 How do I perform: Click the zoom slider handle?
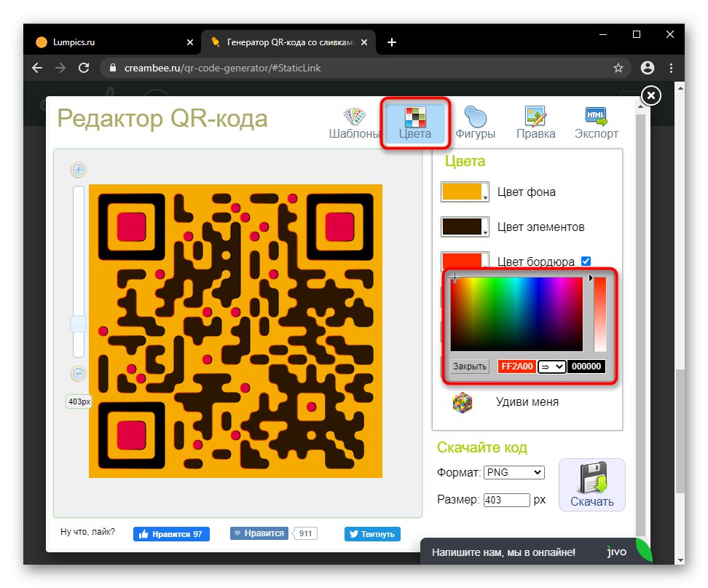pos(79,324)
